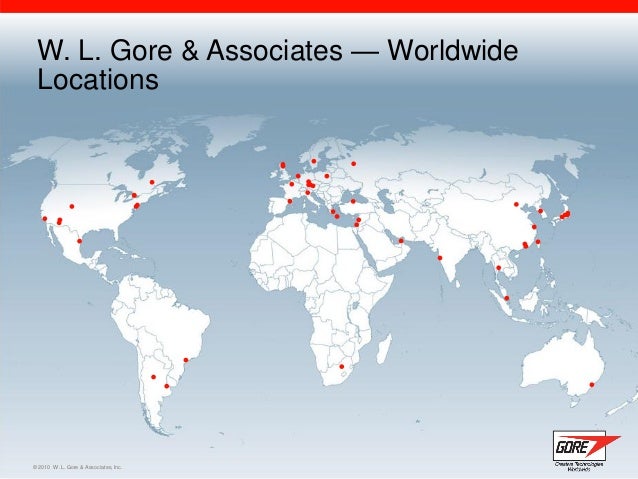
Task: Click the red dot on the California coast
Action: click(45, 219)
